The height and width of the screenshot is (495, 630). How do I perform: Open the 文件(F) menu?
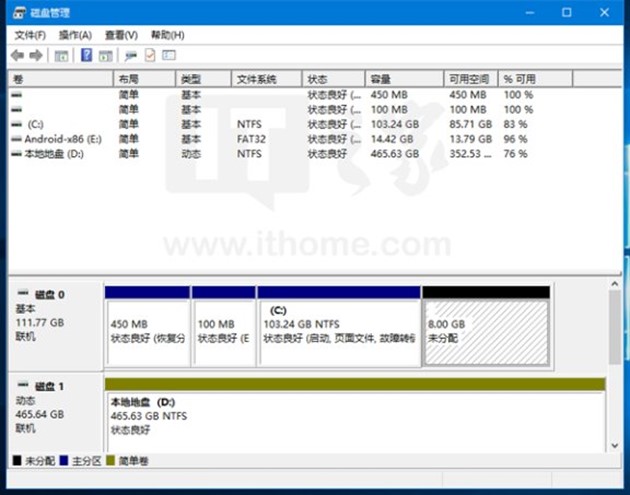tap(30, 35)
